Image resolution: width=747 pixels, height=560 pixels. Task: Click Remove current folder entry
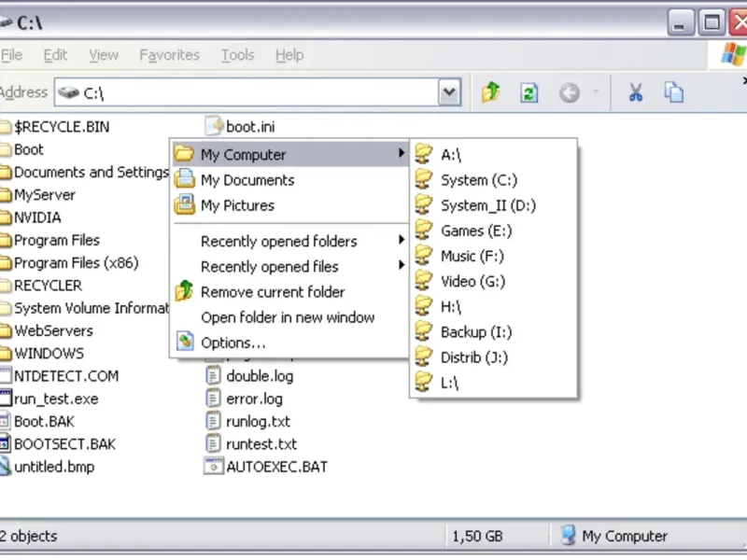coord(289,291)
